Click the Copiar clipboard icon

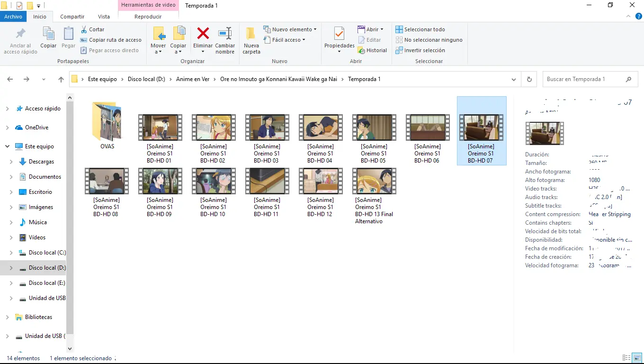48,37
